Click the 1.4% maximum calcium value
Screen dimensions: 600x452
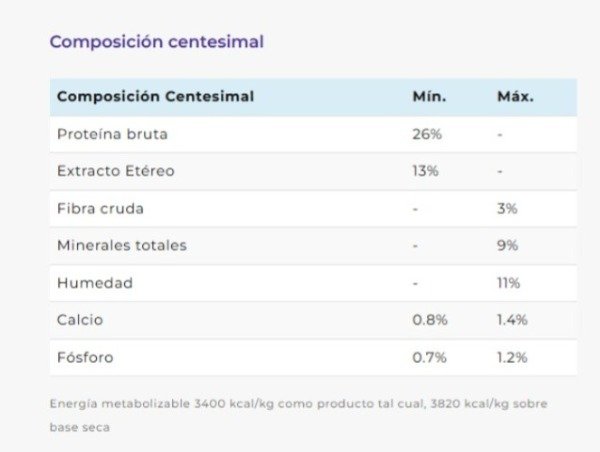tap(512, 320)
